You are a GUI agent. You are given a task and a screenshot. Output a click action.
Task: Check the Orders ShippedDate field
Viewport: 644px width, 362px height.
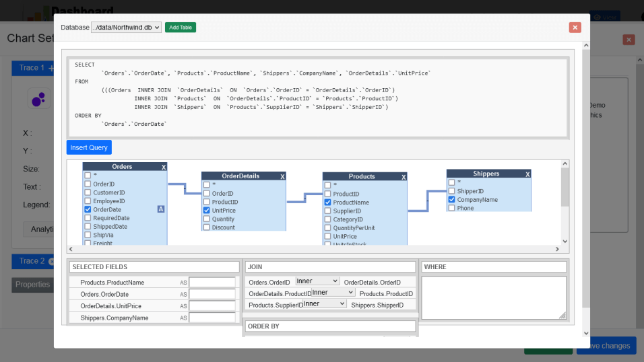point(88,227)
